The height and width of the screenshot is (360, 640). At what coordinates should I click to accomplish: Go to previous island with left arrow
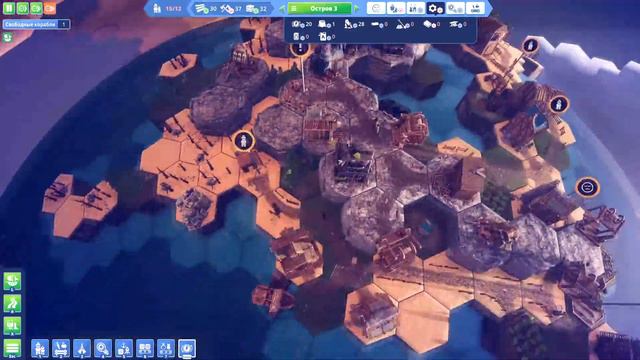282,8
